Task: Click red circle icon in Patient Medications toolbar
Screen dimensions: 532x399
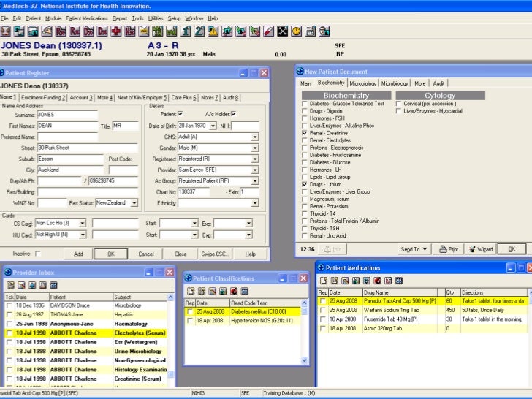Action: click(377, 281)
